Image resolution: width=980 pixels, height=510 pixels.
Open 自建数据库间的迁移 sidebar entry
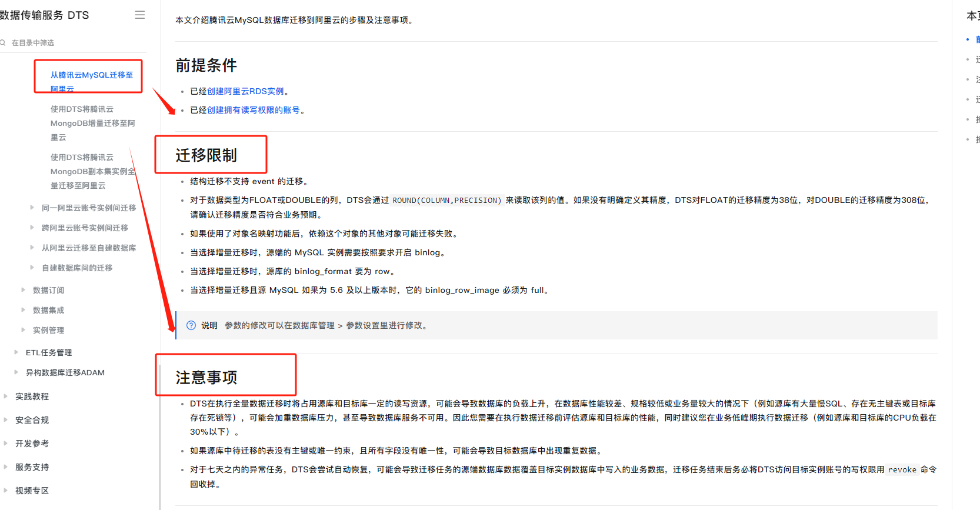point(77,268)
